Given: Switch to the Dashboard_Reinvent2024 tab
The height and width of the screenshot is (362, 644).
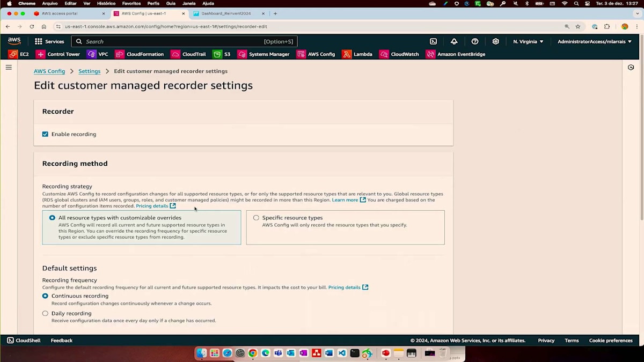Looking at the screenshot, I should (x=228, y=13).
